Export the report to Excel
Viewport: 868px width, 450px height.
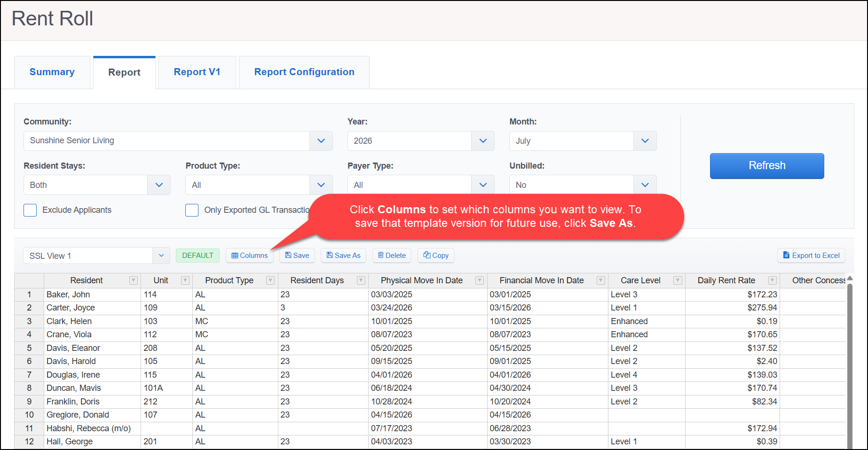pyautogui.click(x=811, y=256)
